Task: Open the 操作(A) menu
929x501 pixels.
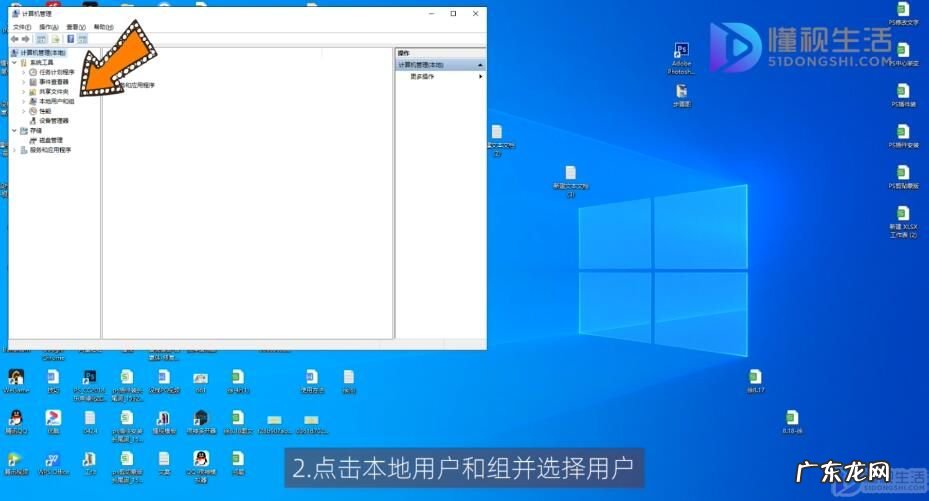Action: 49,27
